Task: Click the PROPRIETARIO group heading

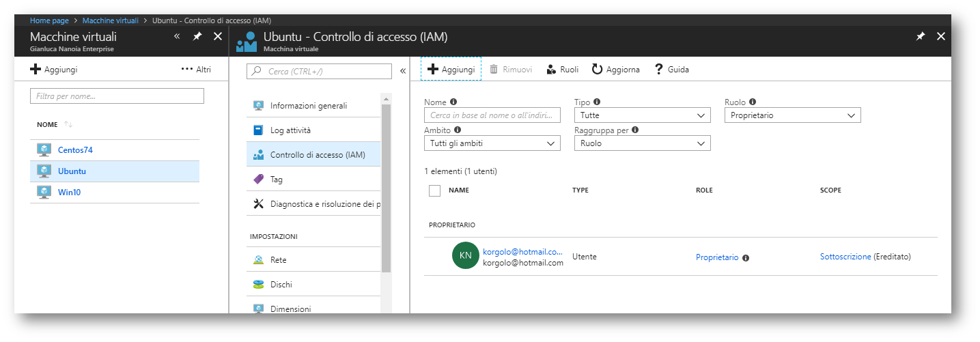Action: [x=452, y=225]
